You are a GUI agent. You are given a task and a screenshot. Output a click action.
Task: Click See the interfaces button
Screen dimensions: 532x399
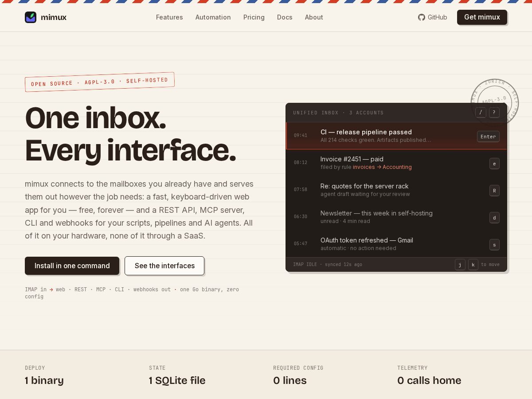[164, 266]
